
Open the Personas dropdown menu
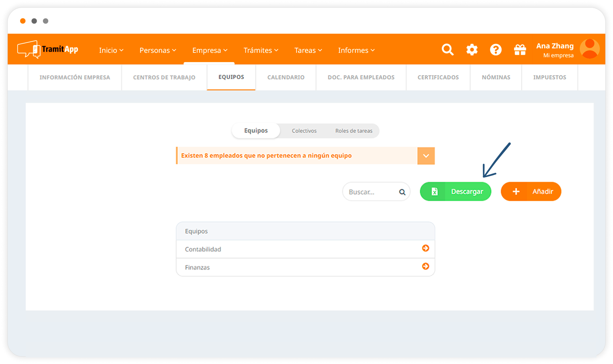[x=158, y=51]
